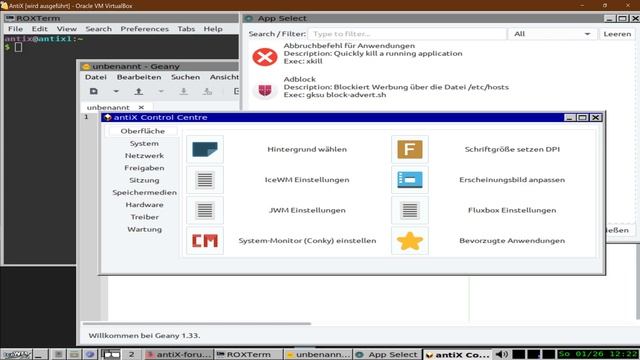Click the save-all icon in Geany toolbar

[207, 91]
